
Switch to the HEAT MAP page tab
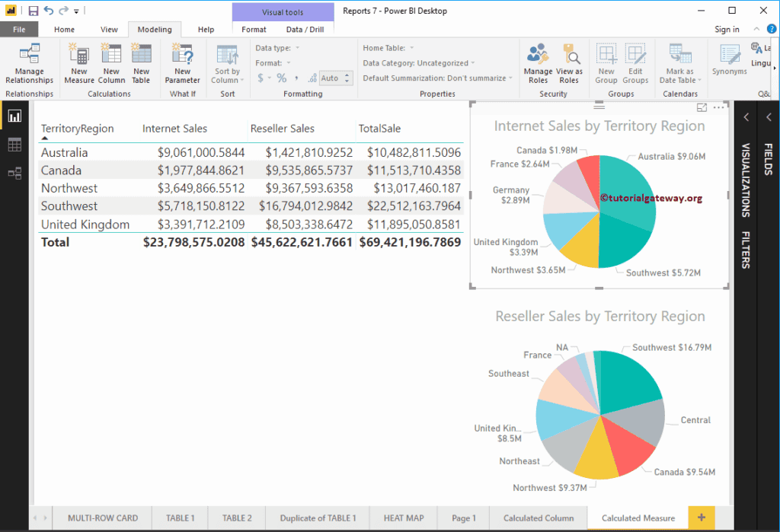[x=404, y=518]
